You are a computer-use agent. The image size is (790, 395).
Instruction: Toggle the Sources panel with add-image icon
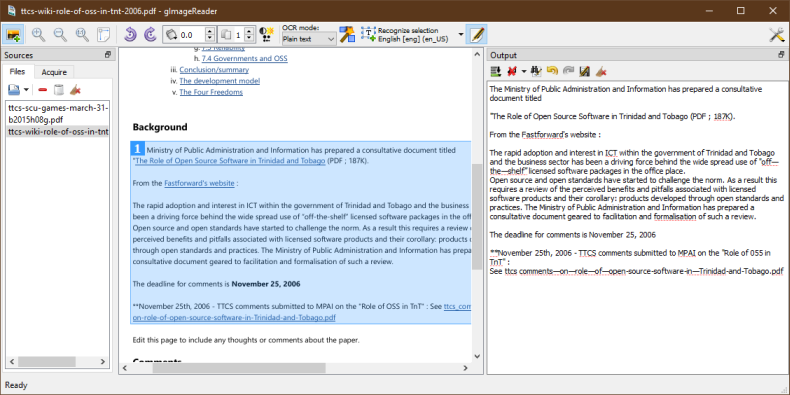[13, 35]
